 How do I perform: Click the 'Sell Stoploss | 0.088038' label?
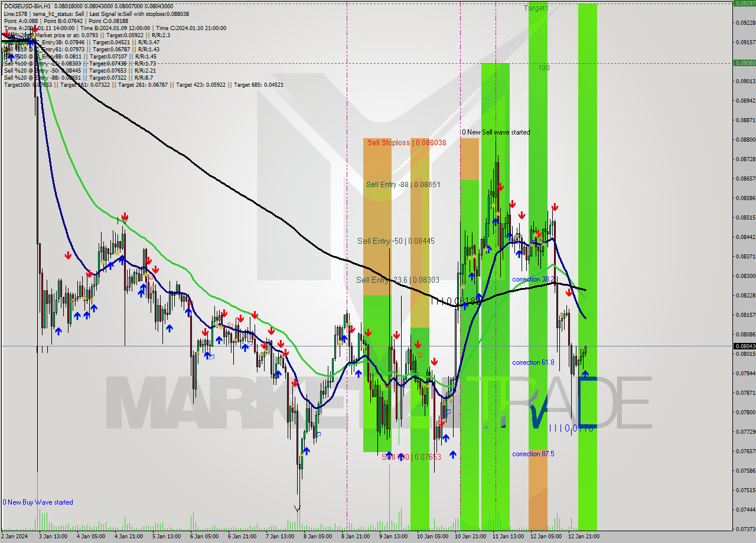406,142
